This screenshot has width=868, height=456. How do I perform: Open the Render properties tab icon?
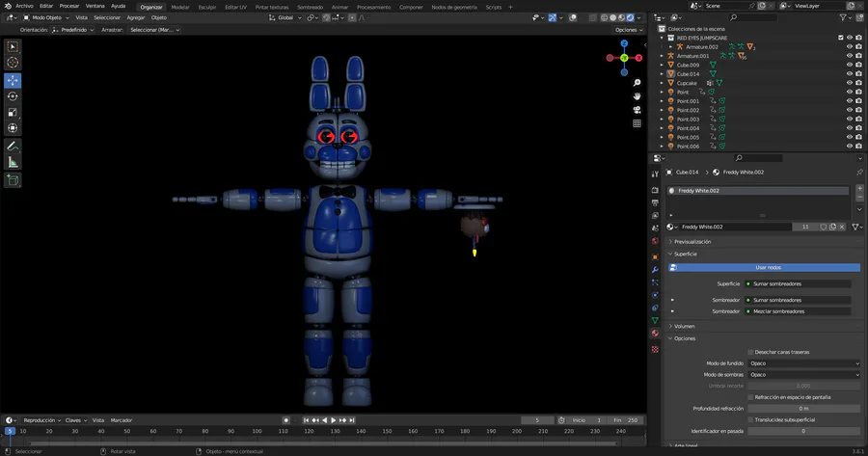point(656,190)
